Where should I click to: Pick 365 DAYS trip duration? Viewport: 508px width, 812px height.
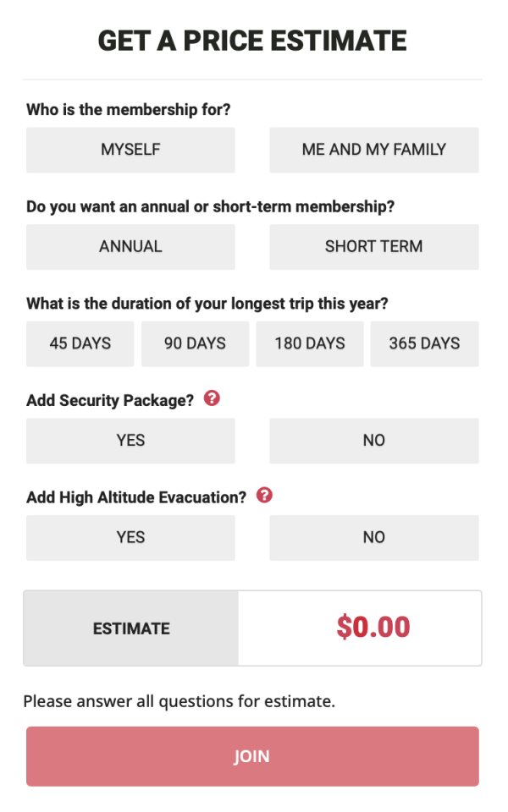click(x=424, y=343)
